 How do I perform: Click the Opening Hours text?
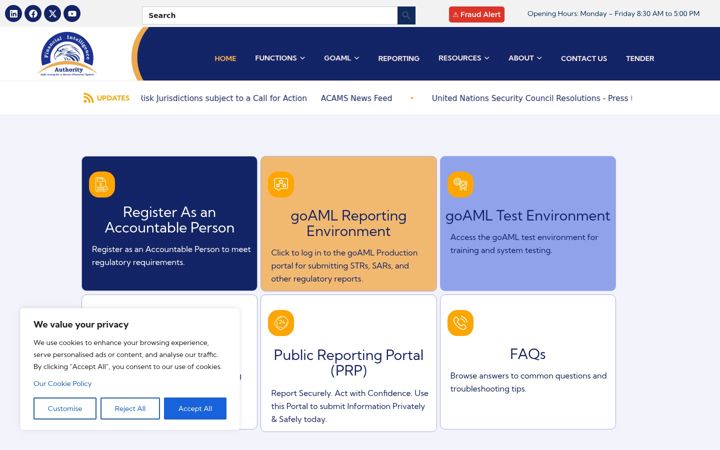coord(613,14)
